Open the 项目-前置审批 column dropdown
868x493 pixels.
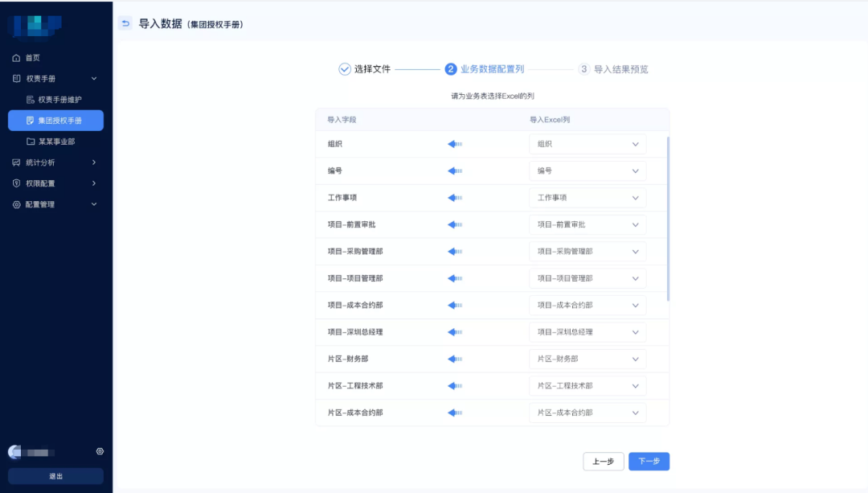[587, 225]
